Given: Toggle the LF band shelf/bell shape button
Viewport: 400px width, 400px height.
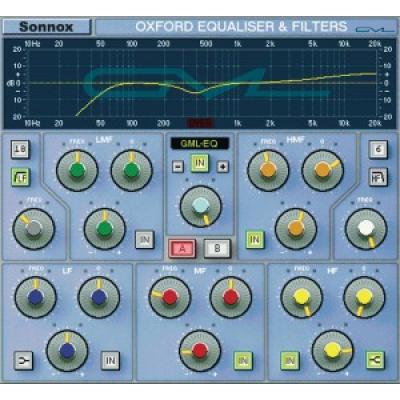Looking at the screenshot, I should (23, 361).
